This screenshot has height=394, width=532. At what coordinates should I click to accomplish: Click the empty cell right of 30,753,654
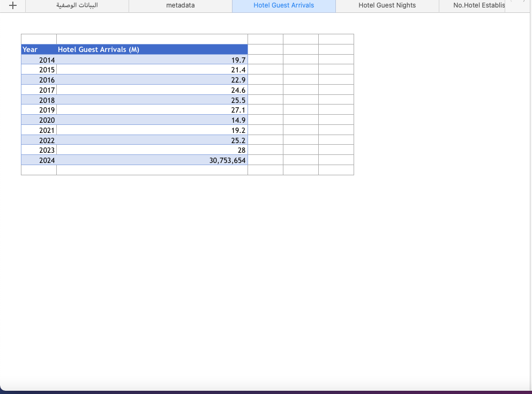coord(265,160)
